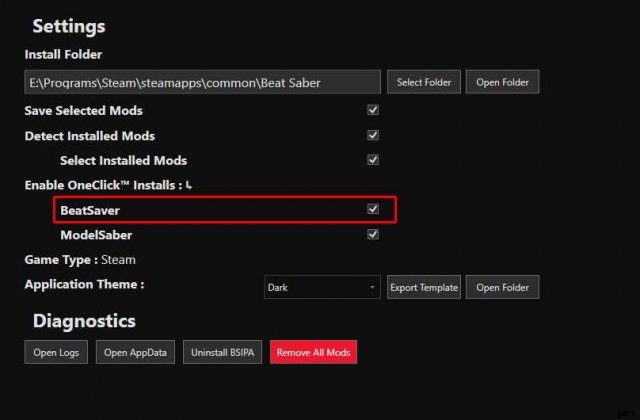Click the Settings heading
Image resolution: width=640 pixels, height=420 pixels.
[x=68, y=26]
